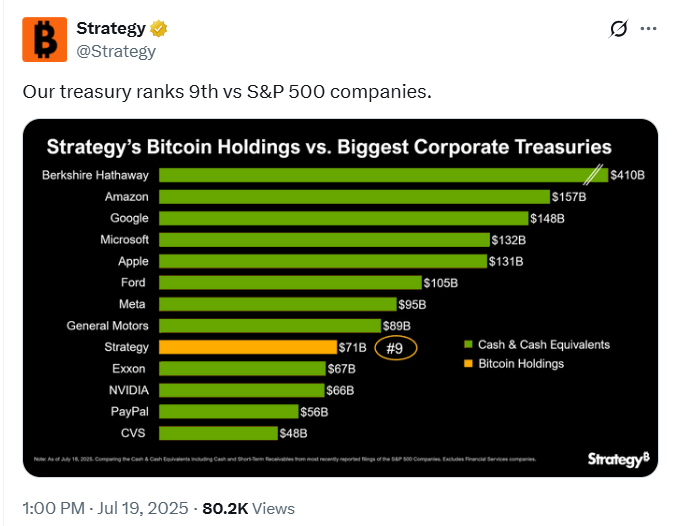Image resolution: width=676 pixels, height=526 pixels.
Task: Click the orange Strategy bar in chart
Action: (248, 347)
